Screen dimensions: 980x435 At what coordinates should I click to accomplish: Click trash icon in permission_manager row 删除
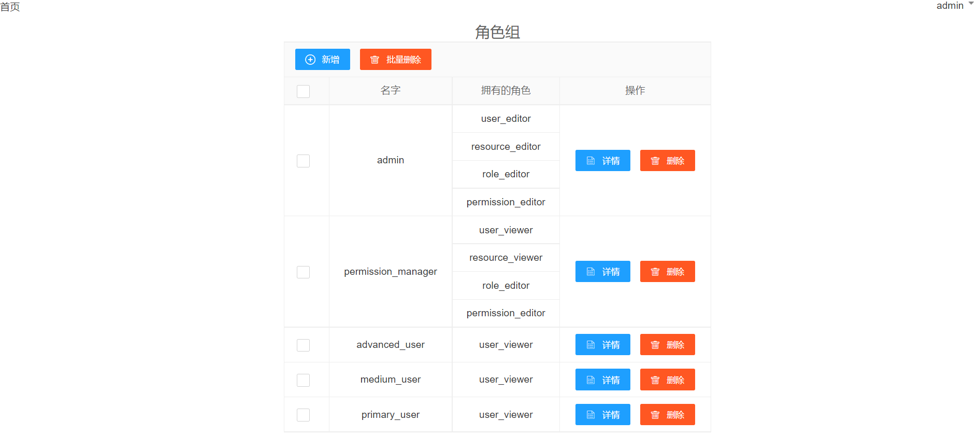point(655,272)
